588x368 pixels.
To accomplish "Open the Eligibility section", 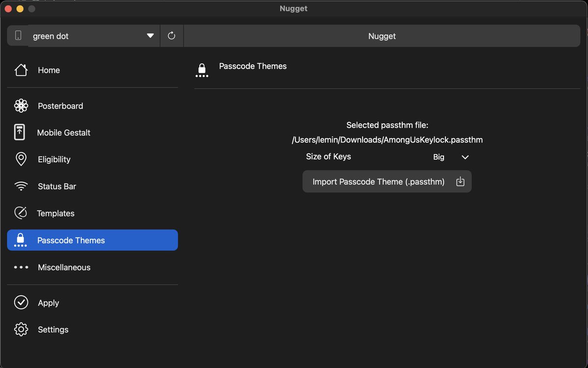I will [x=93, y=160].
